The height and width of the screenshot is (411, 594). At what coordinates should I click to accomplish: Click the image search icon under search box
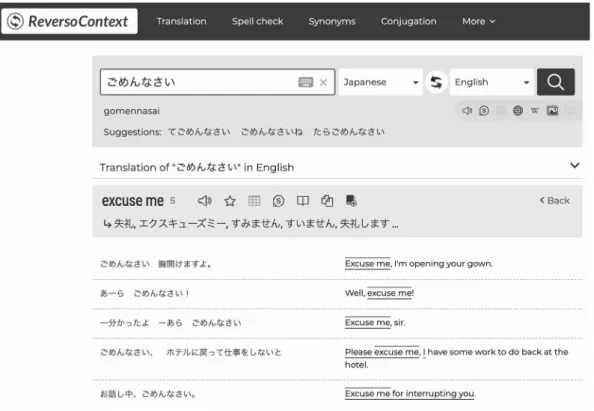pos(552,111)
